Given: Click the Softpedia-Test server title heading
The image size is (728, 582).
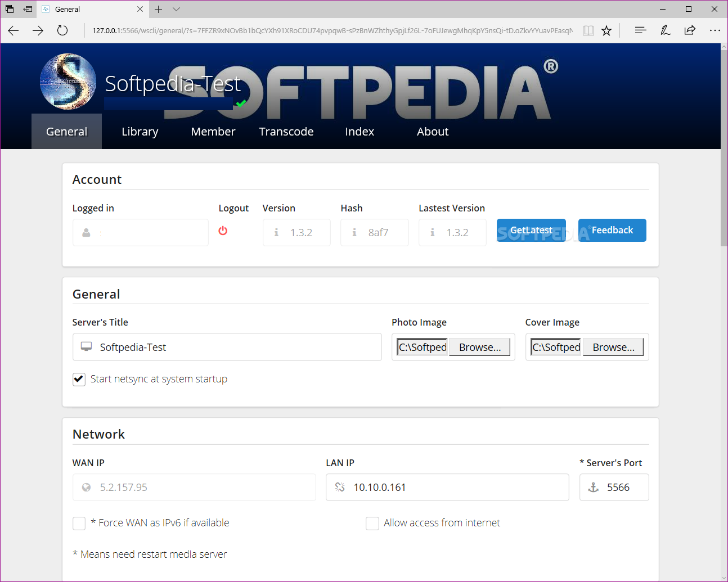Looking at the screenshot, I should coord(173,84).
